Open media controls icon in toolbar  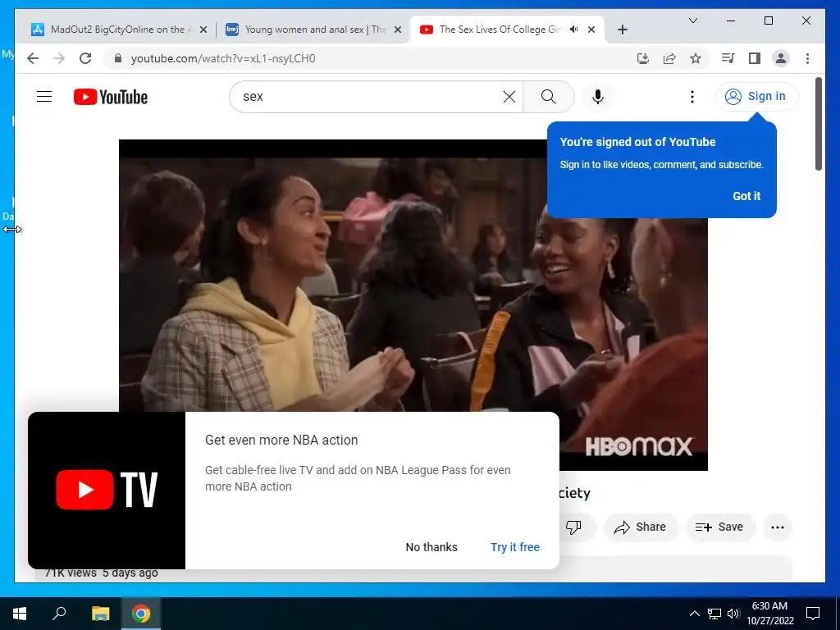tap(728, 58)
